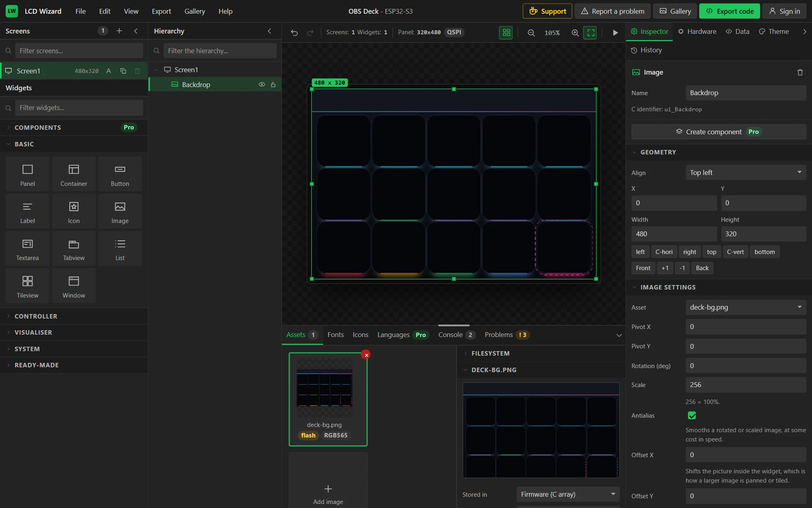Duplicate Screen1 using copy icon
The width and height of the screenshot is (812, 508).
(123, 71)
